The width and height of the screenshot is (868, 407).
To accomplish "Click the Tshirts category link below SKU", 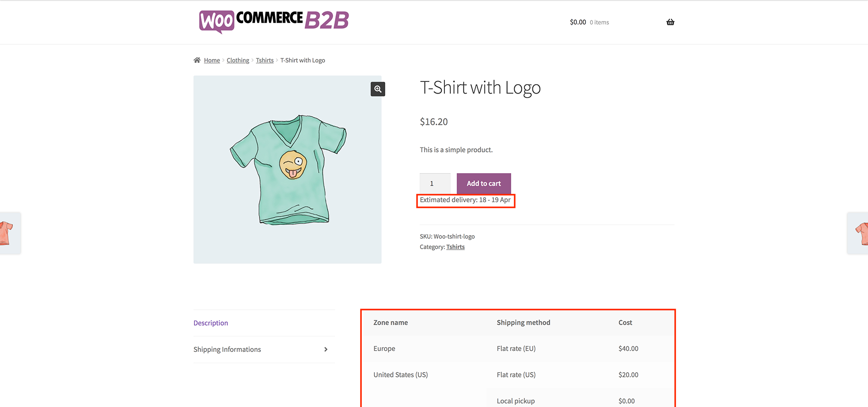I will pos(455,247).
